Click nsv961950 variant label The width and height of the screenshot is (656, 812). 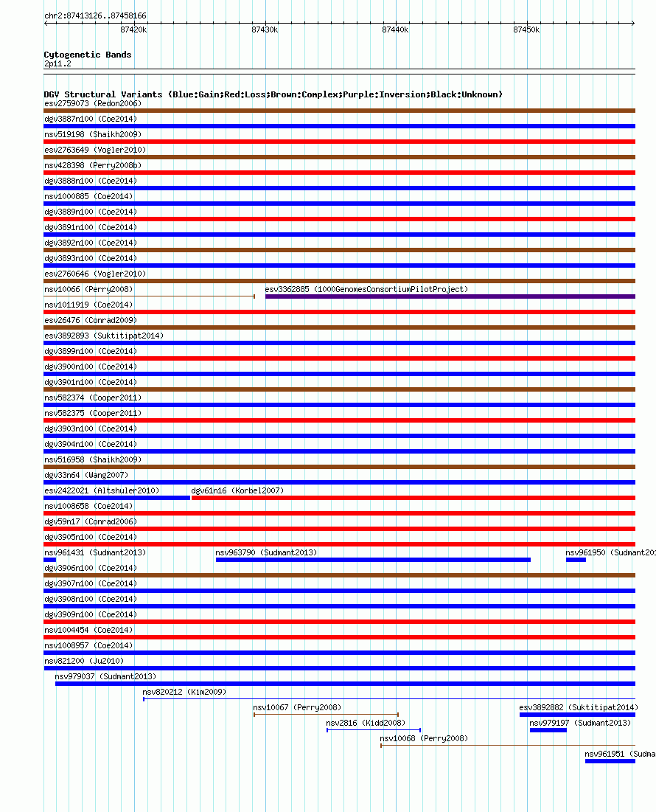(610, 554)
